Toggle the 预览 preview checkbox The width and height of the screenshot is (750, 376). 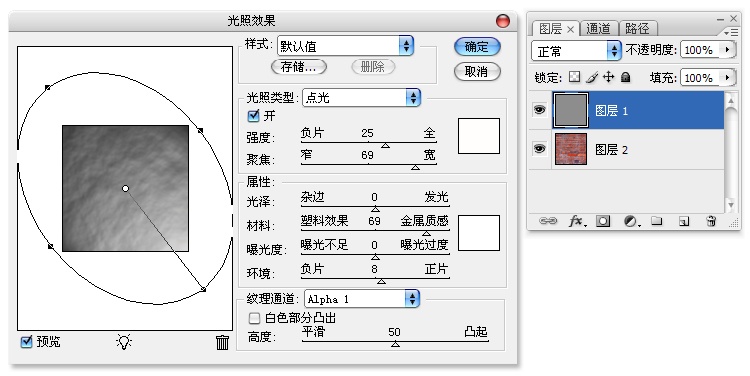coord(26,342)
